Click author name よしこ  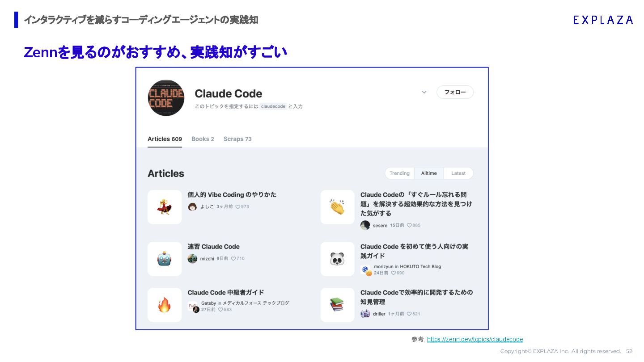[x=207, y=207]
